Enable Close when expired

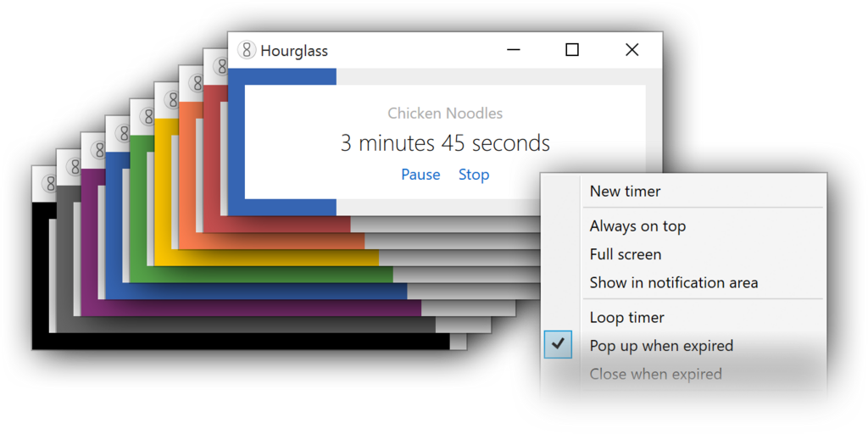coord(655,374)
